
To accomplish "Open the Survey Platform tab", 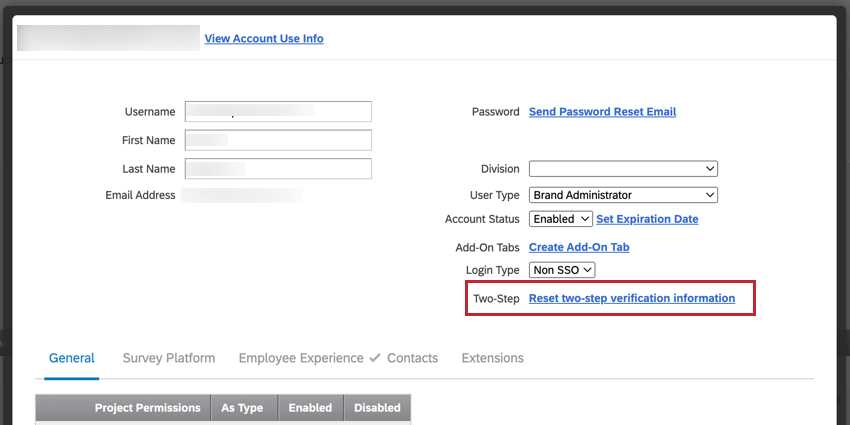I will pyautogui.click(x=169, y=358).
